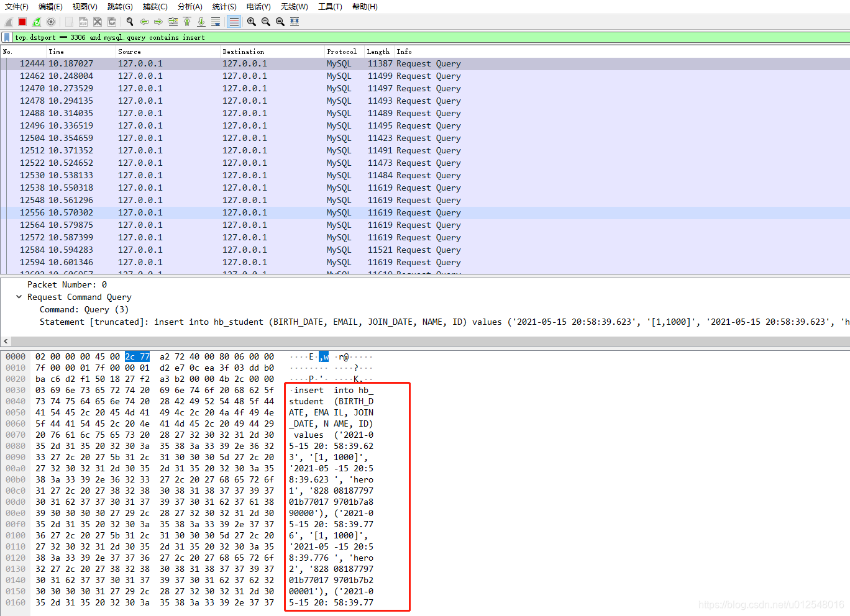Sort by the Info column header
Viewport: 850px width, 616px height.
click(621, 52)
